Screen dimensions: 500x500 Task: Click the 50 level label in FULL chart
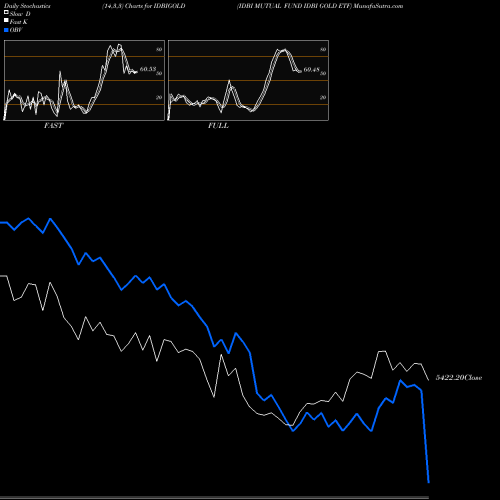point(323,73)
